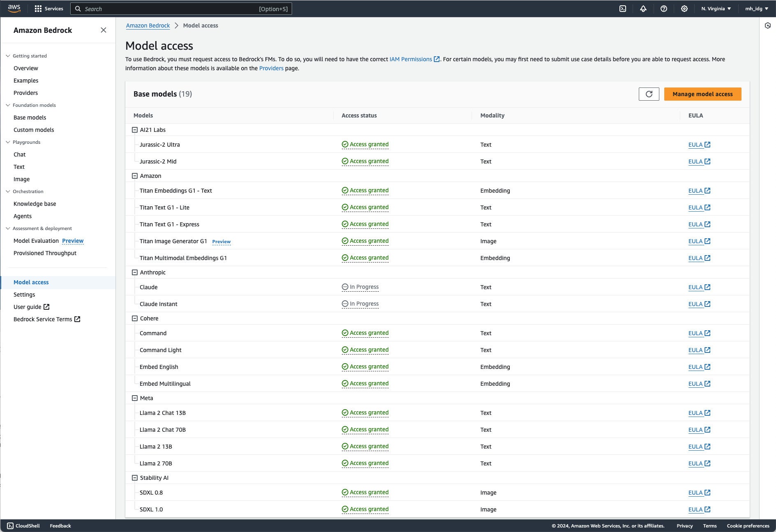The image size is (776, 532).
Task: Collapse Assessment & deployment sidebar section
Action: tap(8, 228)
